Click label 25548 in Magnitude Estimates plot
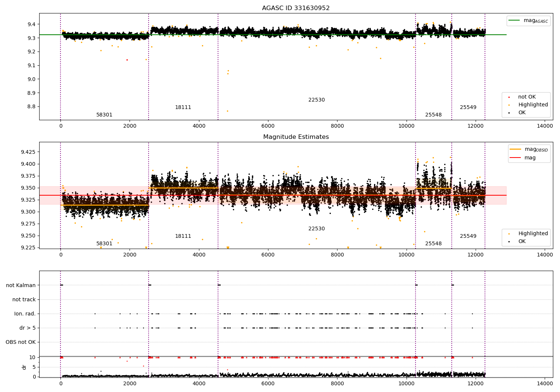This screenshot has height=392, width=560. click(x=433, y=244)
